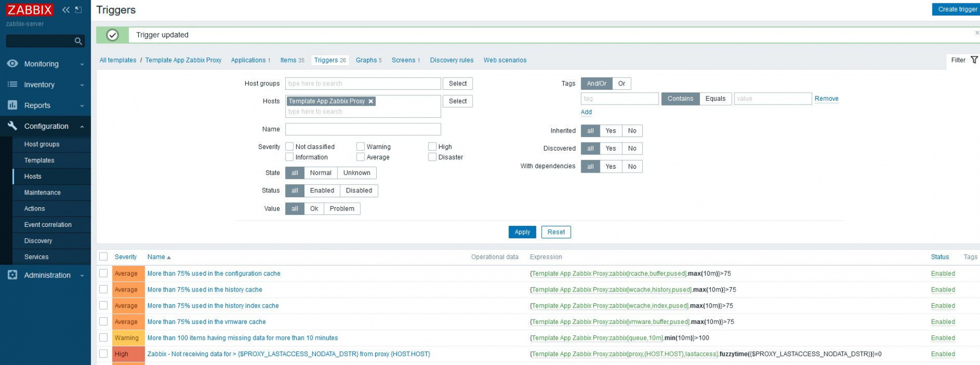Click the Administration gear icon
This screenshot has width=980, height=365.
12,275
